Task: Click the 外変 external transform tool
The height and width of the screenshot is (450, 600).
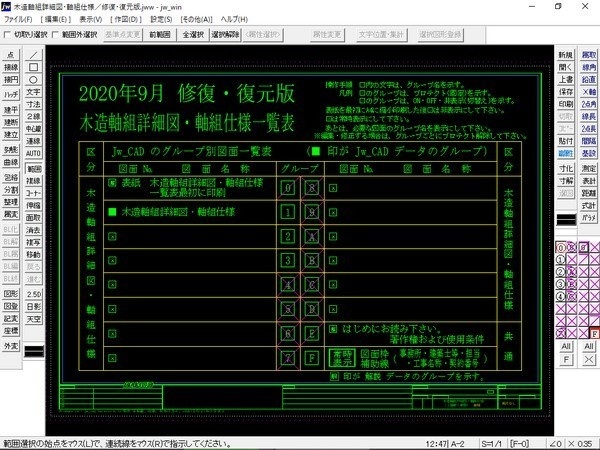Action: coord(11,346)
